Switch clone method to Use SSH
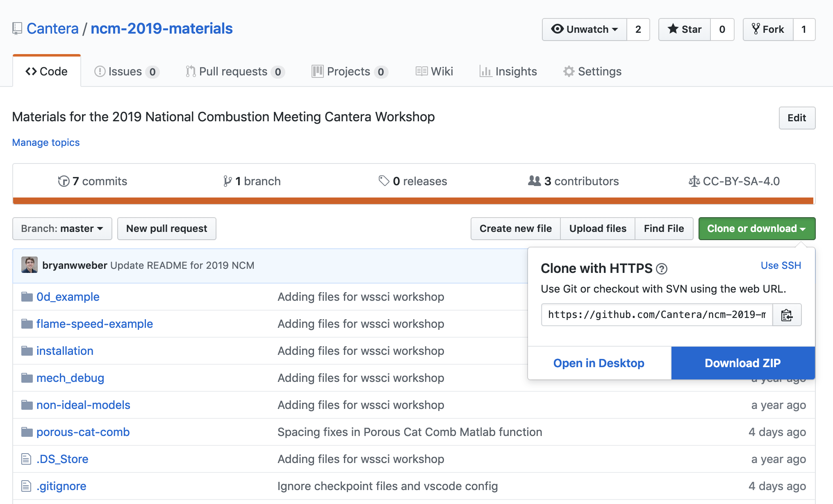This screenshot has height=504, width=833. [x=781, y=266]
